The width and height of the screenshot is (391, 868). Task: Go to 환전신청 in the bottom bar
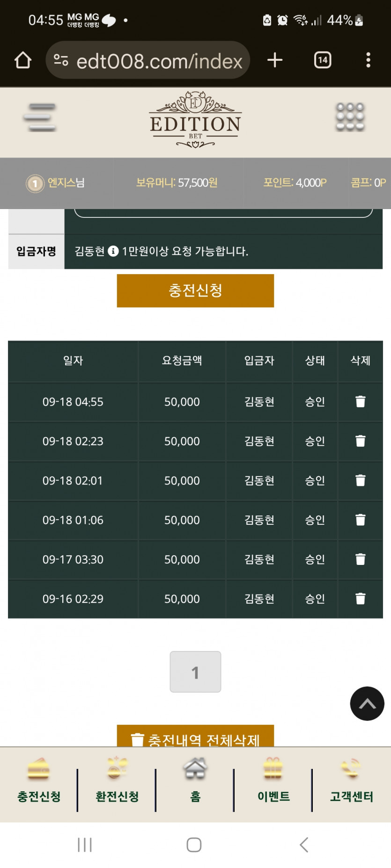(x=117, y=781)
